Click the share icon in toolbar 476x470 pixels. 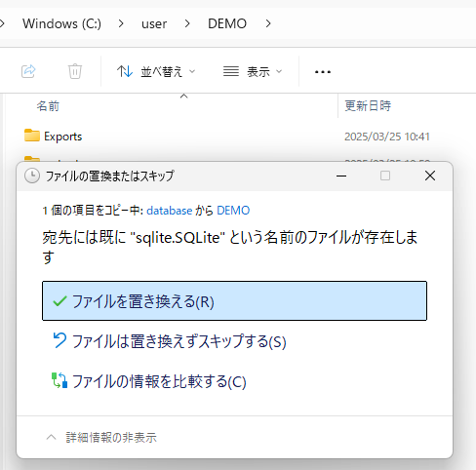coord(28,71)
